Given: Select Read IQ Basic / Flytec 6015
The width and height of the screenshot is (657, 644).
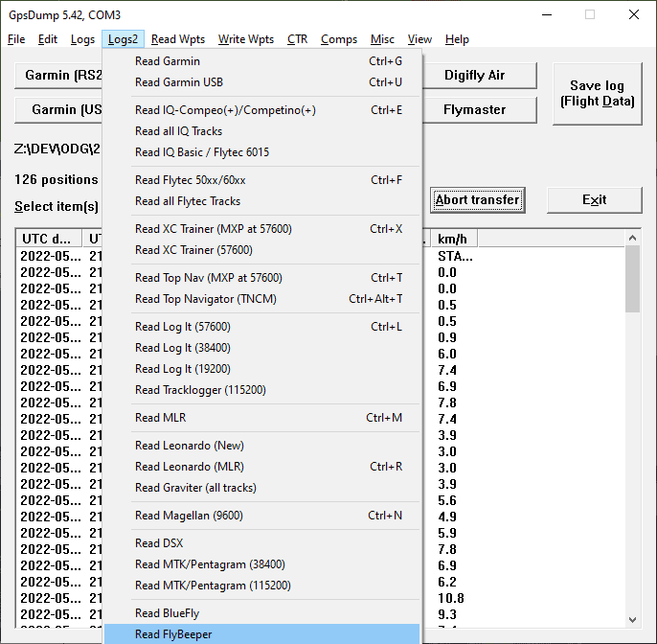Looking at the screenshot, I should click(261, 152).
